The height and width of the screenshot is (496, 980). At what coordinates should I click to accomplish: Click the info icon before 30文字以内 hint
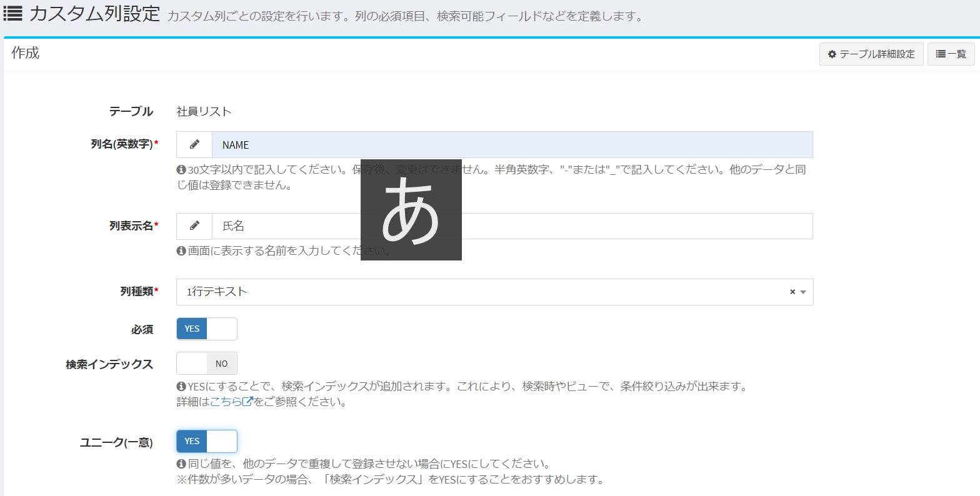pos(181,169)
